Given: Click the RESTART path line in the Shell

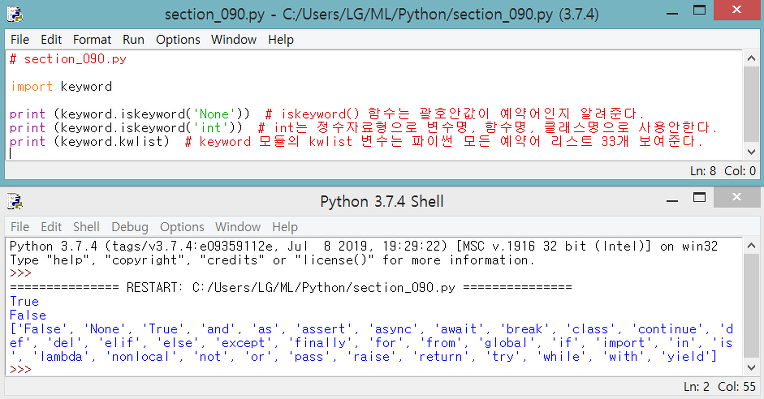Looking at the screenshot, I should 290,287.
